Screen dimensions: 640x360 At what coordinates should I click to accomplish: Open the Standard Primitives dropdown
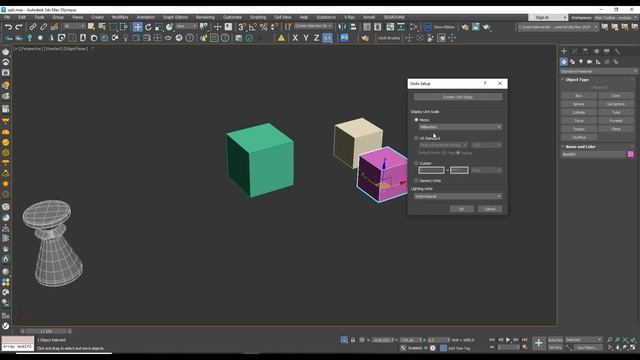tap(599, 71)
